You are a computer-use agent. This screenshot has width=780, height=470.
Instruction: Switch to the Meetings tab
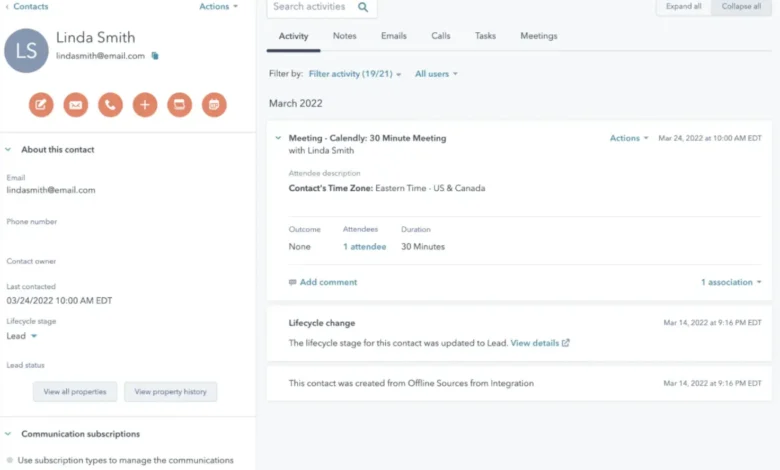[x=538, y=36]
